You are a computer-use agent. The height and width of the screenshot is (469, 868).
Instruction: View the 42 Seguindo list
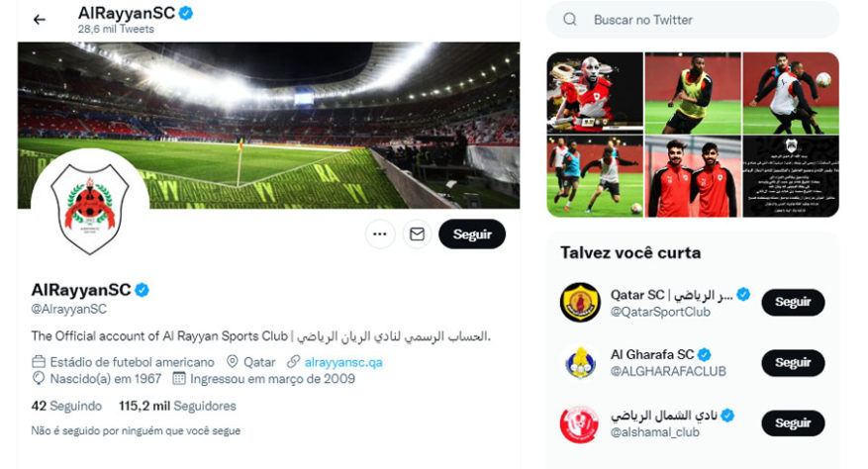pyautogui.click(x=66, y=406)
